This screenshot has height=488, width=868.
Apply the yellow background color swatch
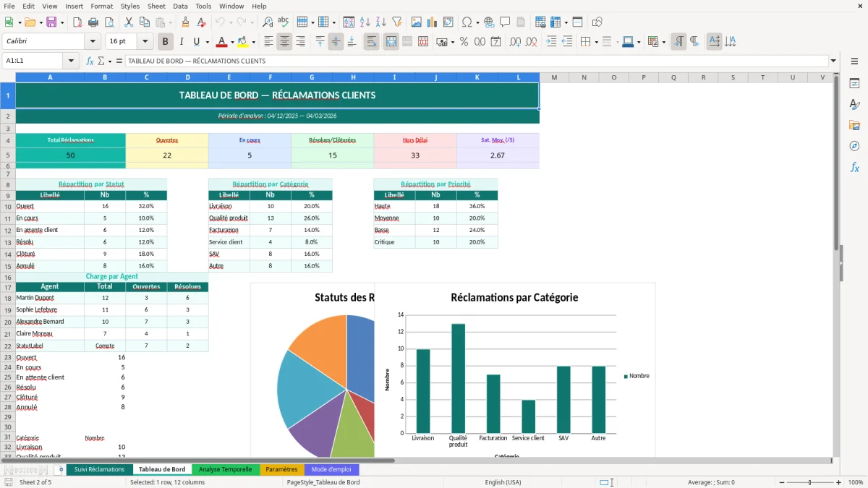pyautogui.click(x=243, y=42)
